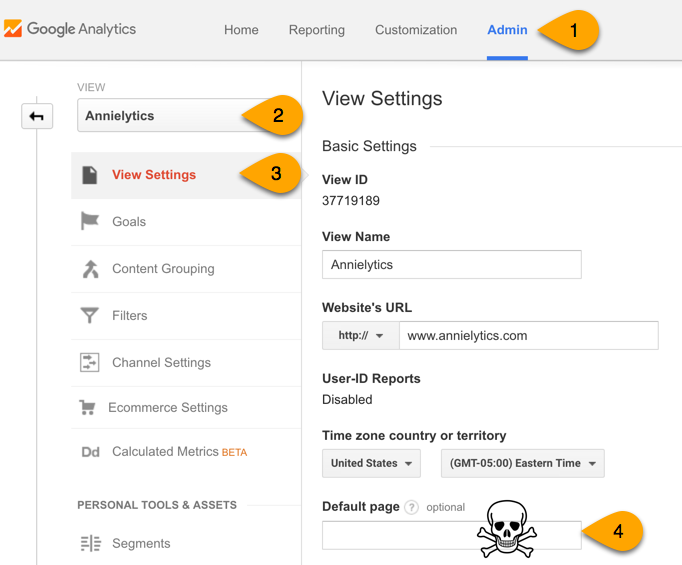Click the Filters funnel icon

pyautogui.click(x=90, y=315)
